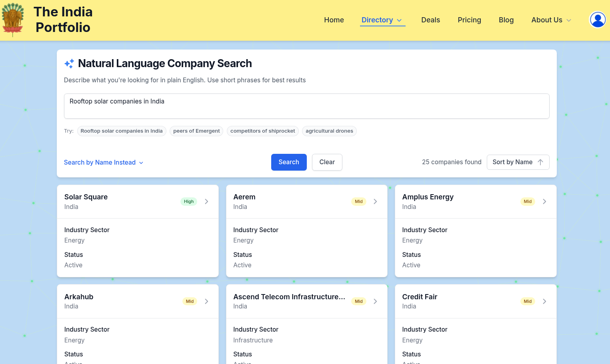
Task: Select the agricultural drones suggestion chip
Action: tap(329, 131)
